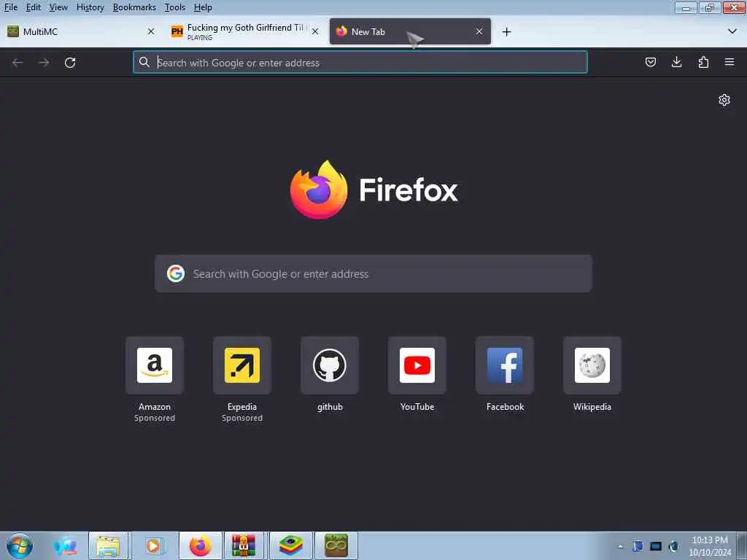Screen dimensions: 747x560
Task: Close the tab marked PLAYING
Action: pyautogui.click(x=315, y=31)
